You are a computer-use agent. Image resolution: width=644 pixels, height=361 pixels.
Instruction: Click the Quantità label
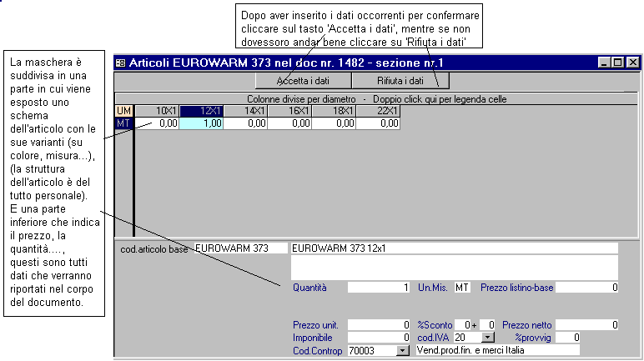[309, 288]
